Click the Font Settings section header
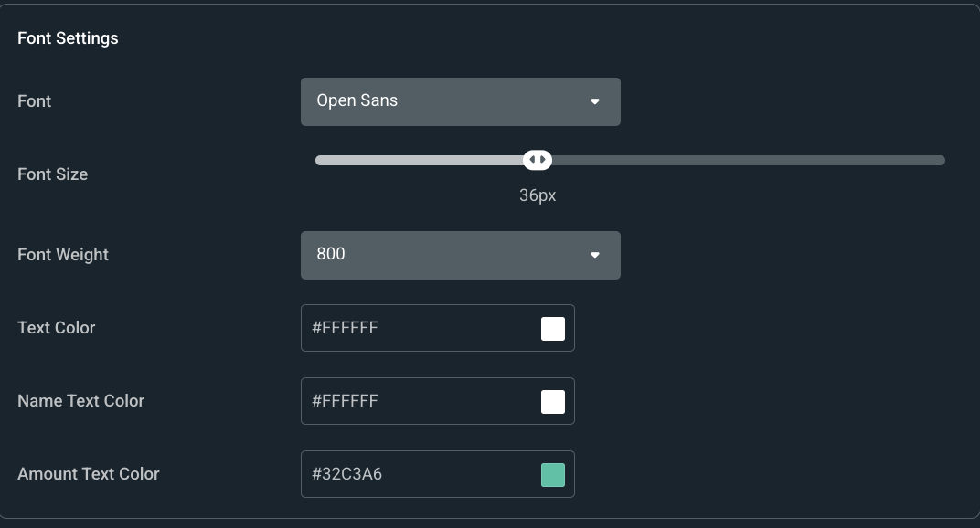Screen dimensions: 980x528 [x=68, y=38]
